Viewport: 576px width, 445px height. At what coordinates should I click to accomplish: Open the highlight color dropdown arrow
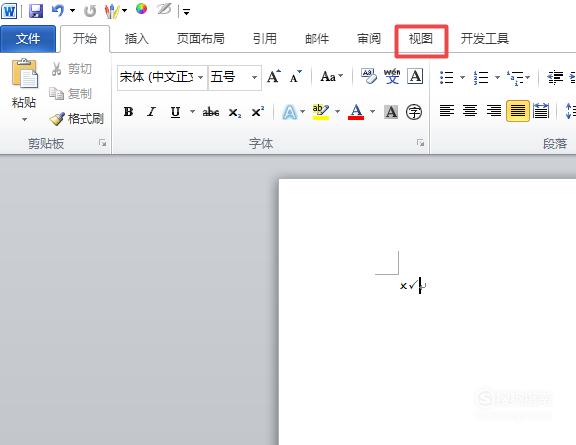pos(337,111)
